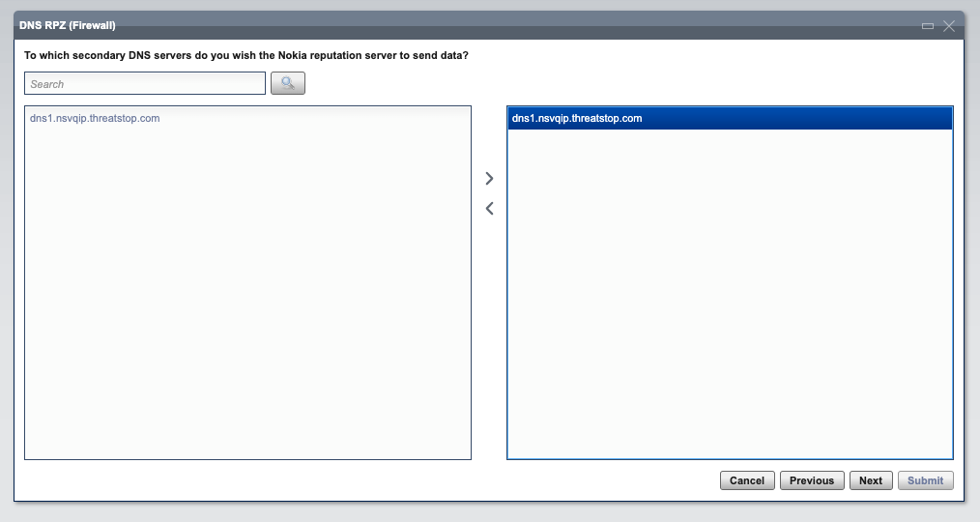Select dns1.nsvqip.threatstop.com in available servers list
980x522 pixels.
95,118
